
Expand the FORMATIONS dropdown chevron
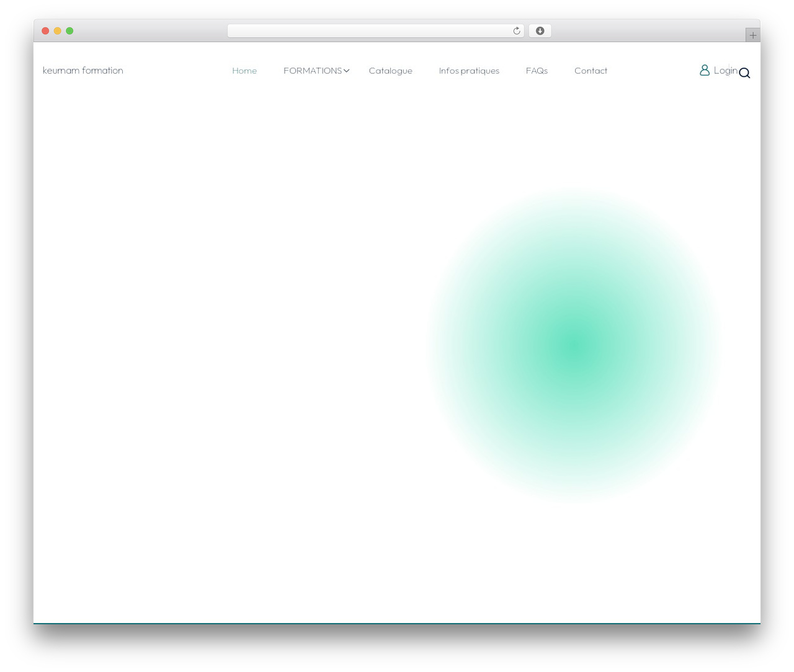coord(347,71)
